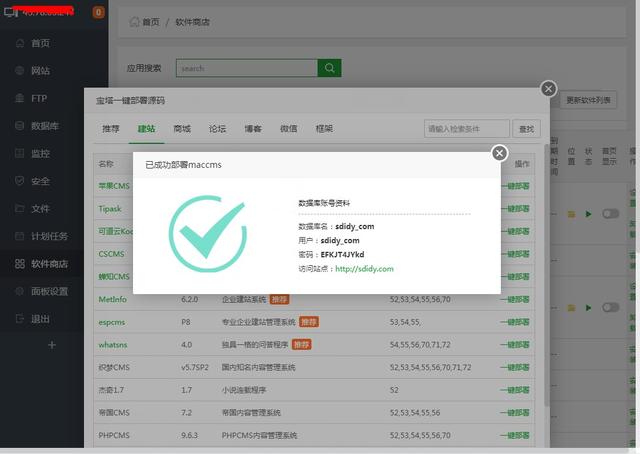Focus the 应用搜索 search input field
The image size is (640, 454).
pyautogui.click(x=246, y=68)
